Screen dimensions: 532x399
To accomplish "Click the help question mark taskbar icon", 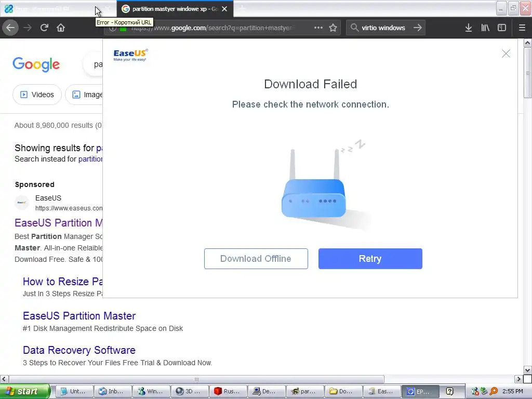I will pos(449,392).
